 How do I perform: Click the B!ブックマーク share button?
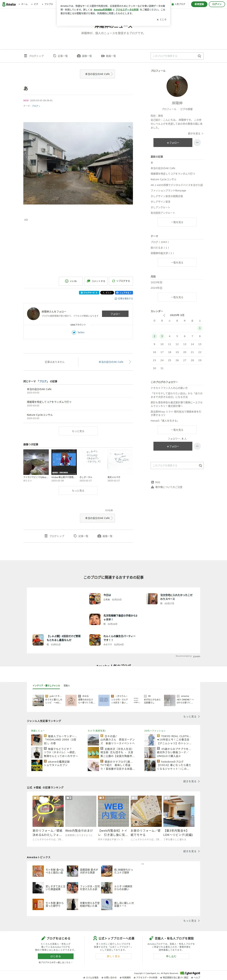pyautogui.click(x=89, y=292)
